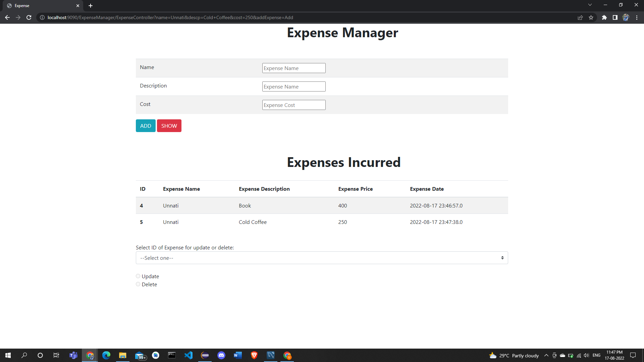Click the ADD button
The width and height of the screenshot is (644, 362).
145,126
